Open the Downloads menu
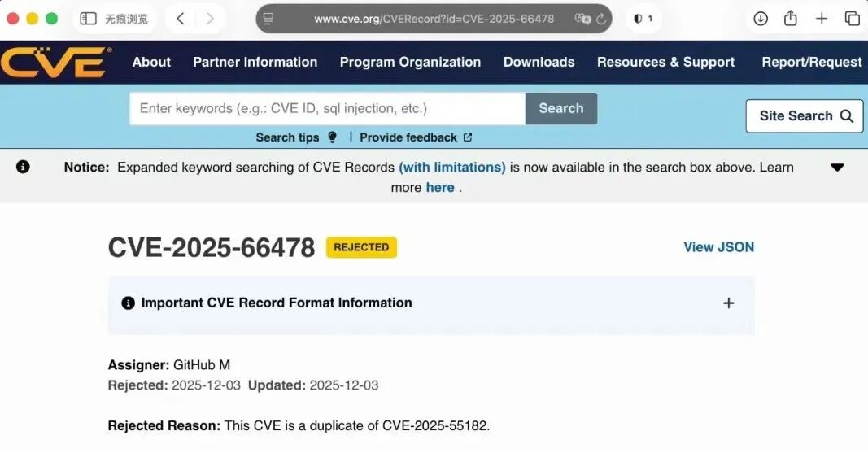 [x=539, y=62]
